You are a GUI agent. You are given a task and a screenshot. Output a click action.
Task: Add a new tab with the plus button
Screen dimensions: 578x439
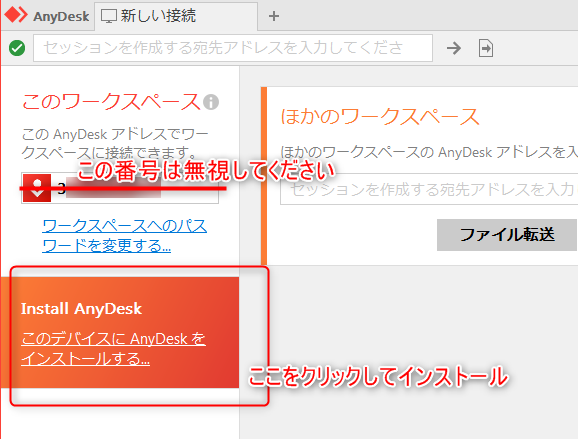274,16
